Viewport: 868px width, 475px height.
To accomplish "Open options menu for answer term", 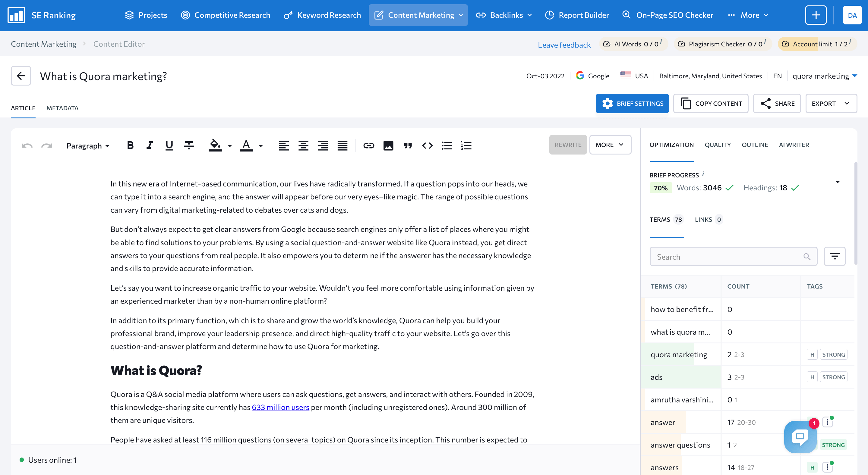I will pos(828,422).
